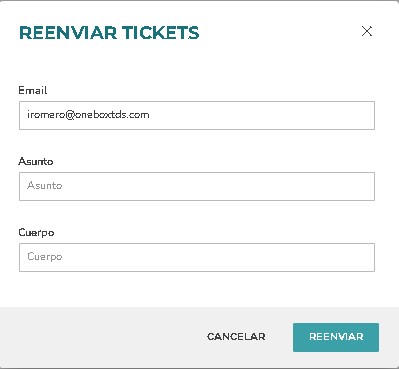Click the gray footer bar left of CANCELAR
The image size is (399, 369).
(100, 337)
